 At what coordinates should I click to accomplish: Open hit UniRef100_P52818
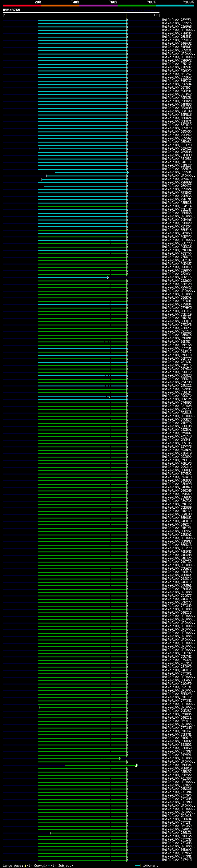pyautogui.click(x=177, y=413)
